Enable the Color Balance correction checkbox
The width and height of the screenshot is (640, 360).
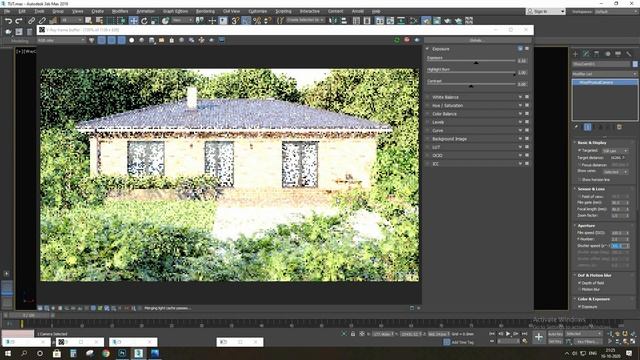[x=428, y=114]
